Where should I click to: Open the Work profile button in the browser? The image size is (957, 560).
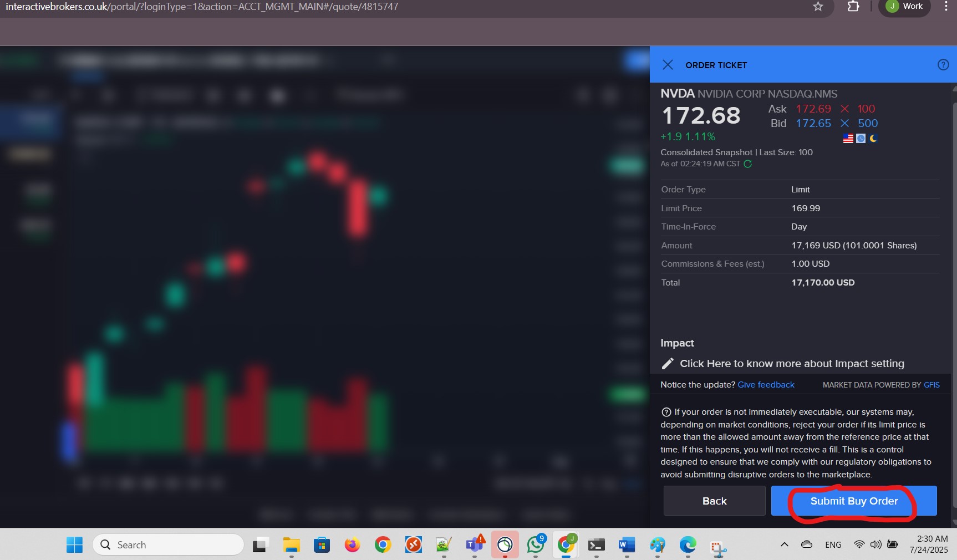coord(904,6)
